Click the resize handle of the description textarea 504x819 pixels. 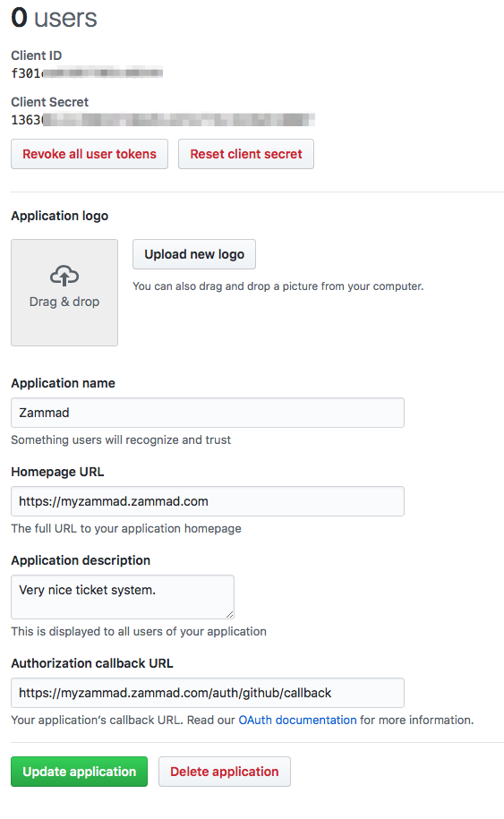[230, 615]
